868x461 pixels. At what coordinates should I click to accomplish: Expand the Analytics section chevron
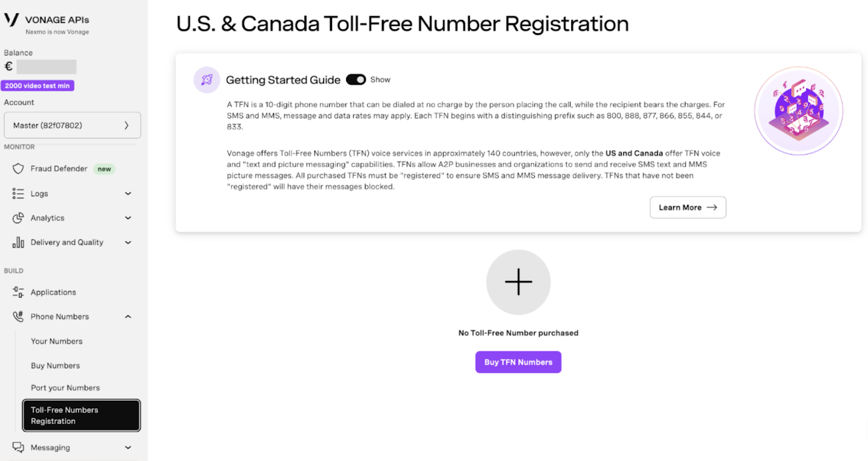128,218
